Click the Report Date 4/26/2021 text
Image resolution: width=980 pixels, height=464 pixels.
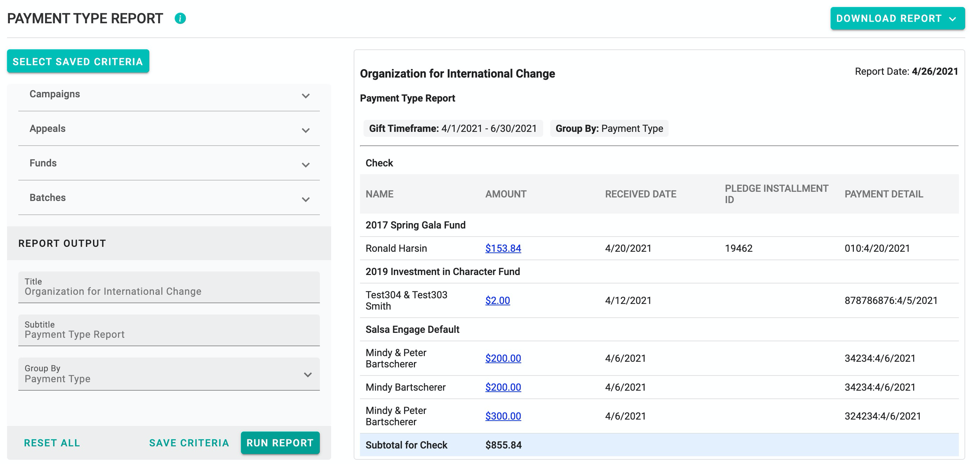906,71
